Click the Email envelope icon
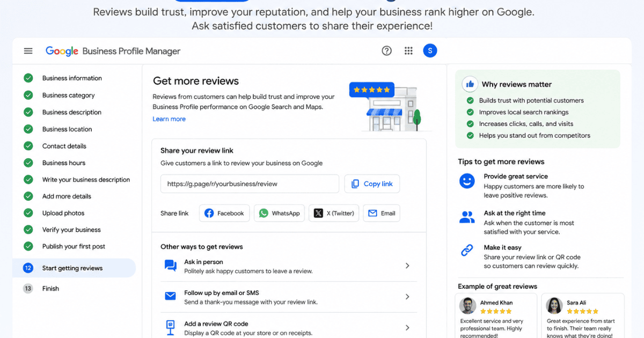The height and width of the screenshot is (338, 644). 372,213
